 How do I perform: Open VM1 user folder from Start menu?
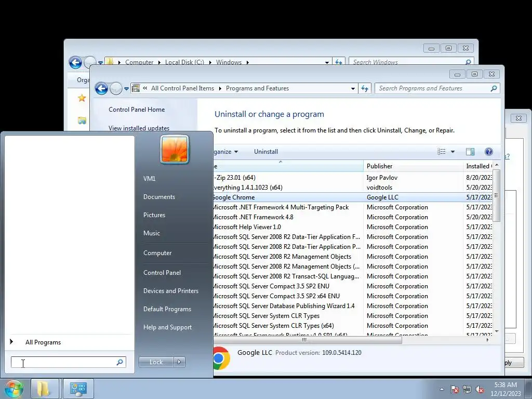[149, 179]
